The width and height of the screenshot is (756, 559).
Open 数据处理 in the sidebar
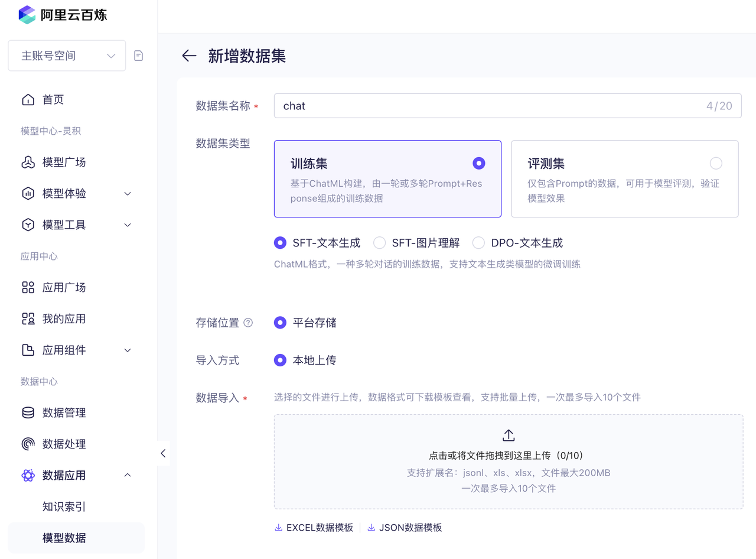pos(64,444)
